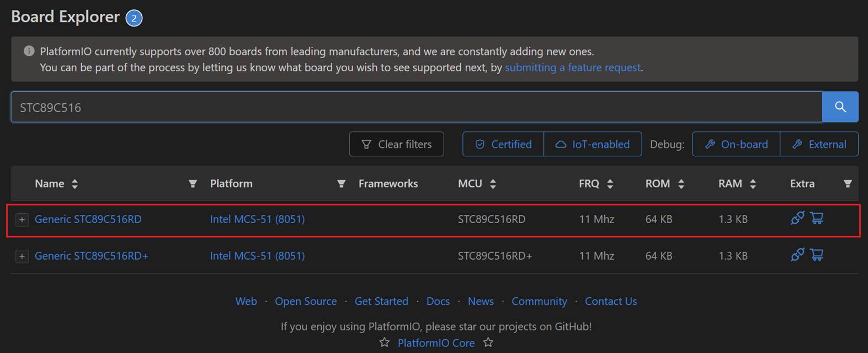Viewport: 868px width, 353px height.
Task: Open the Generic STC89C516RD board link
Action: (88, 219)
